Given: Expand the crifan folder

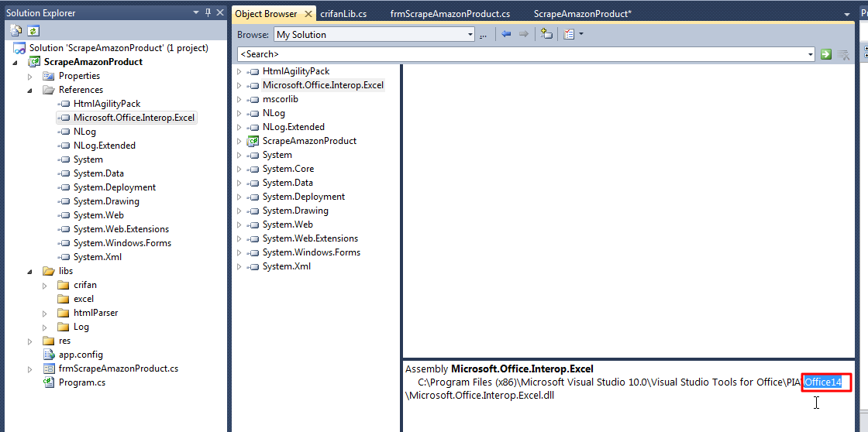Looking at the screenshot, I should click(x=45, y=286).
